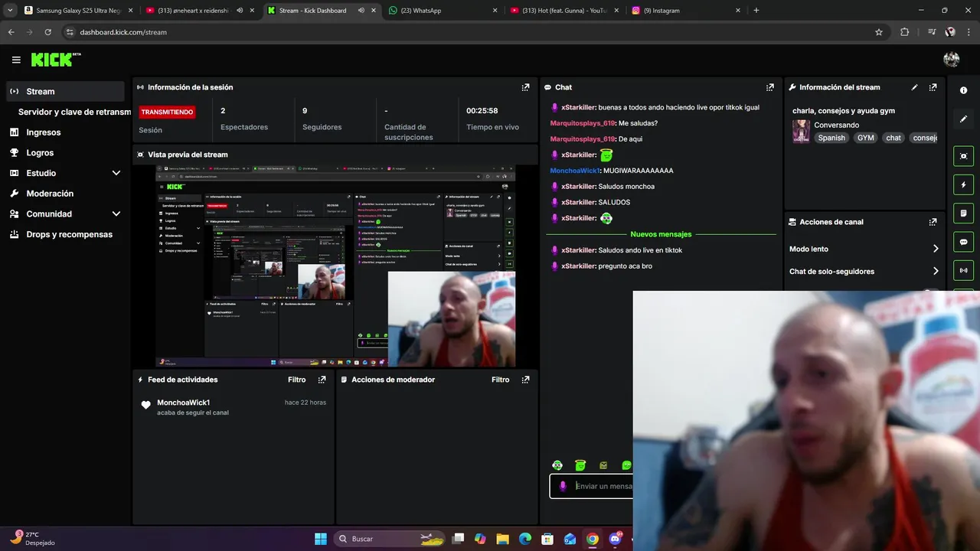Click the info icon in right sidebar

tap(963, 90)
